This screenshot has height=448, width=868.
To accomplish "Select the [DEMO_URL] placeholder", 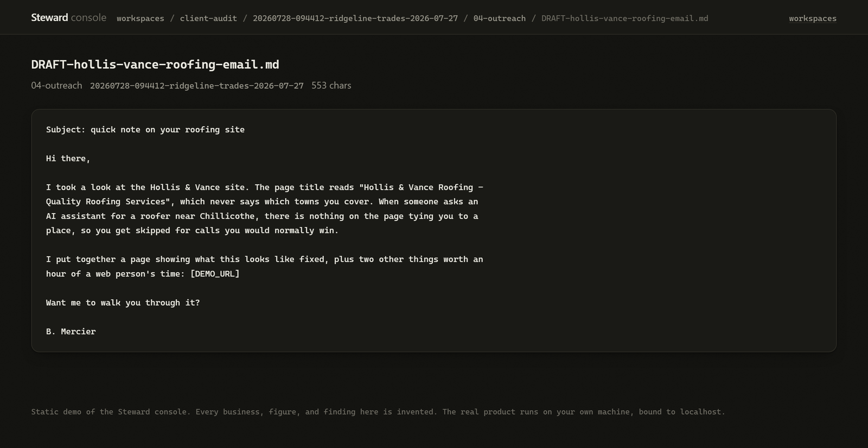I will (x=215, y=274).
